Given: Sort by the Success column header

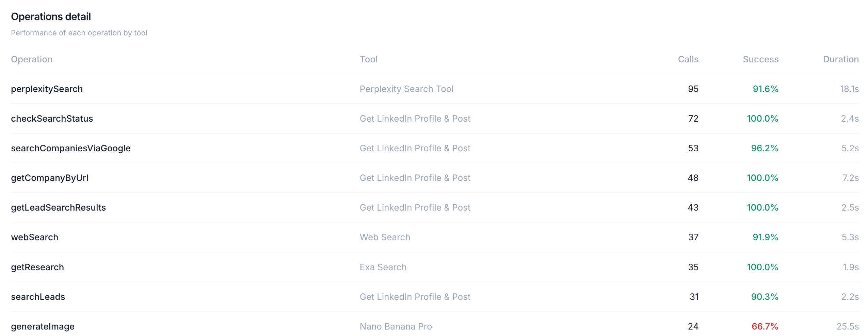Looking at the screenshot, I should point(760,59).
